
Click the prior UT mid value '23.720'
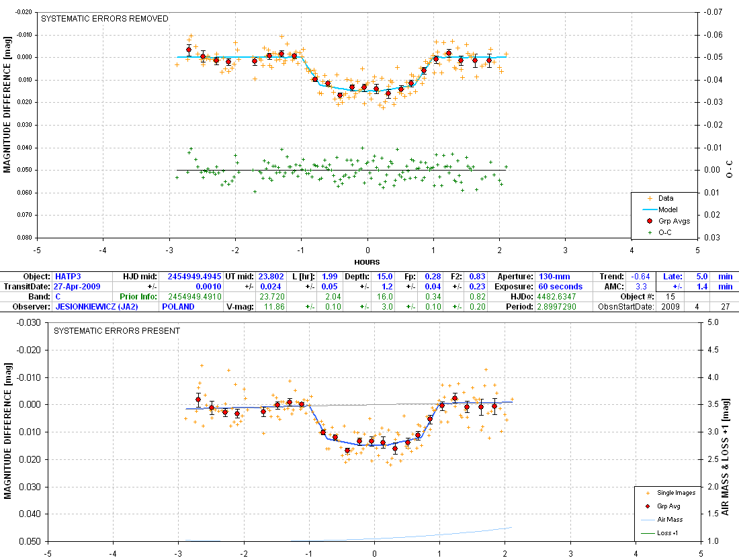[x=272, y=296]
